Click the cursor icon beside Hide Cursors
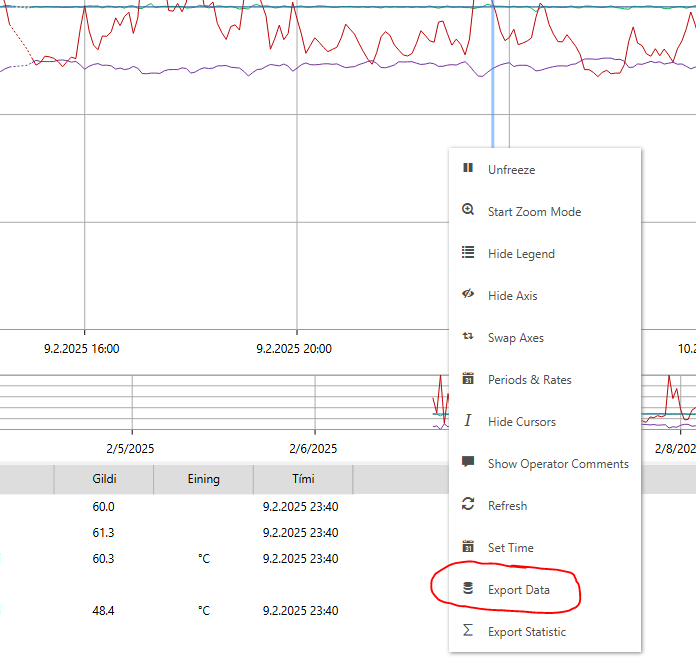 (x=467, y=421)
